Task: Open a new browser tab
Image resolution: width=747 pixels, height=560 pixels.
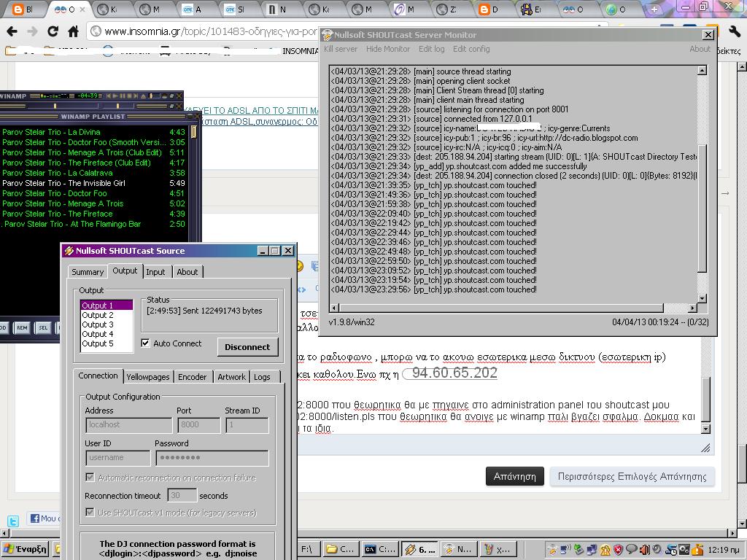Action: pos(654,9)
